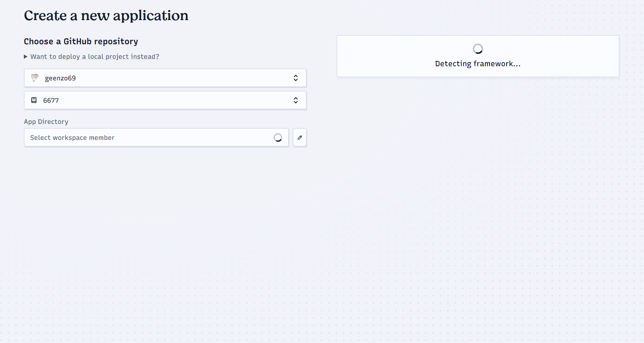Click the up-down chevron in 6677 selector
This screenshot has width=644, height=343.
[296, 100]
